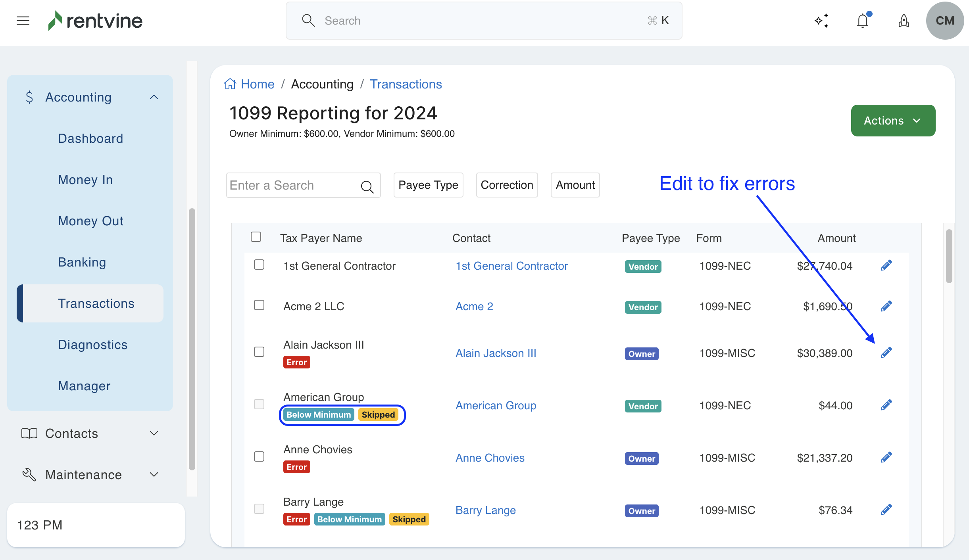The height and width of the screenshot is (560, 969).
Task: Open the American Group contact link
Action: tap(496, 405)
